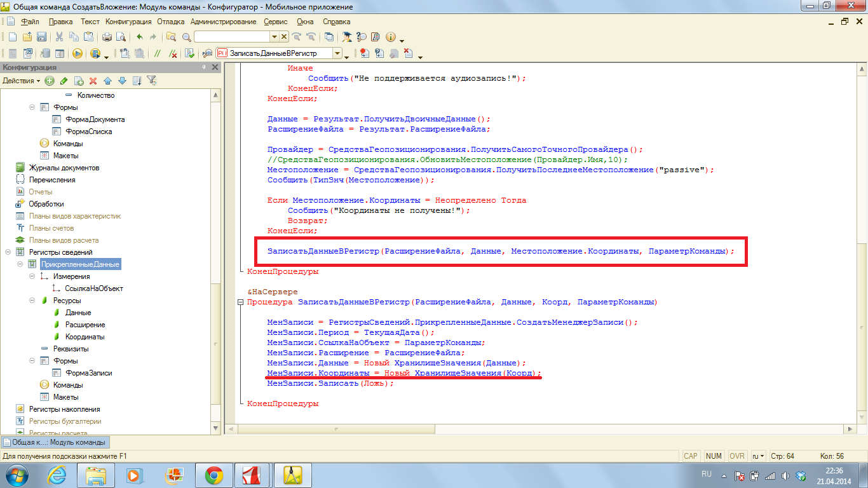Collapse the Ресурсы tree node
Image resolution: width=868 pixels, height=488 pixels.
(x=32, y=301)
